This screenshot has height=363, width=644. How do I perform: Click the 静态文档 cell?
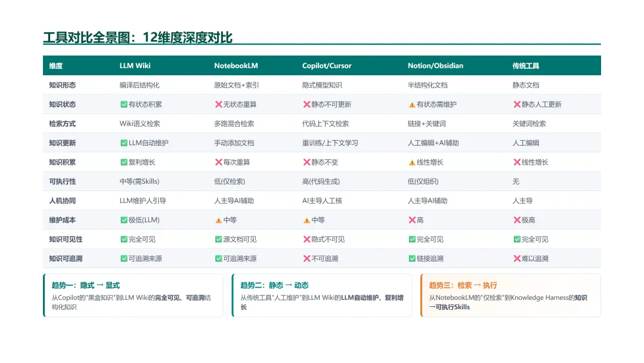click(526, 85)
